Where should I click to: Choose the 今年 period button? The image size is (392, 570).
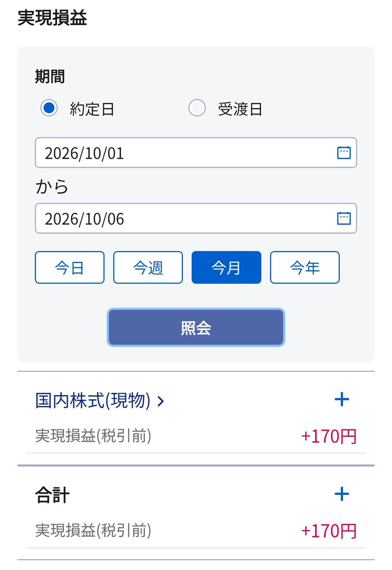pos(305,267)
